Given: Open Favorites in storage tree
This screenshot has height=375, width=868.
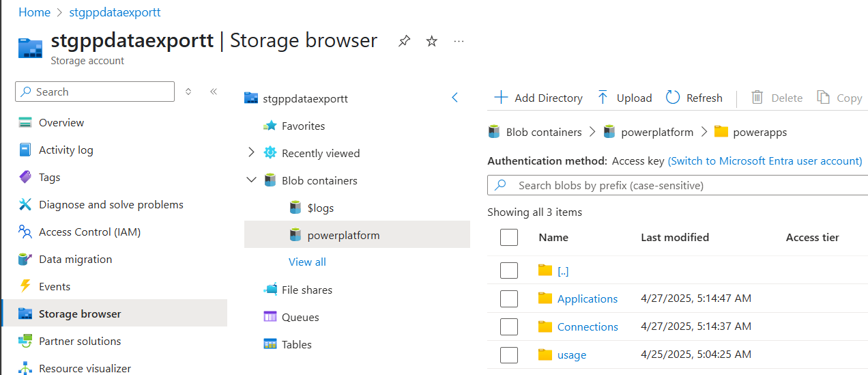Looking at the screenshot, I should (303, 126).
